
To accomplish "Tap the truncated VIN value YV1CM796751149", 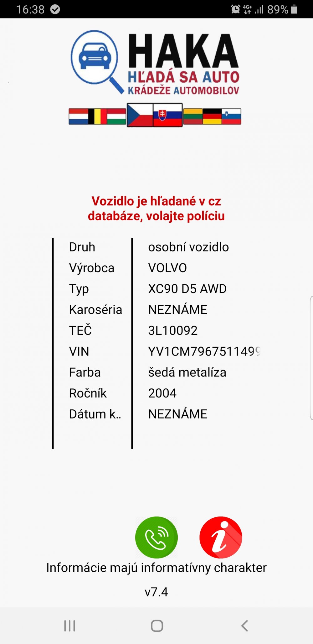I will point(204,351).
